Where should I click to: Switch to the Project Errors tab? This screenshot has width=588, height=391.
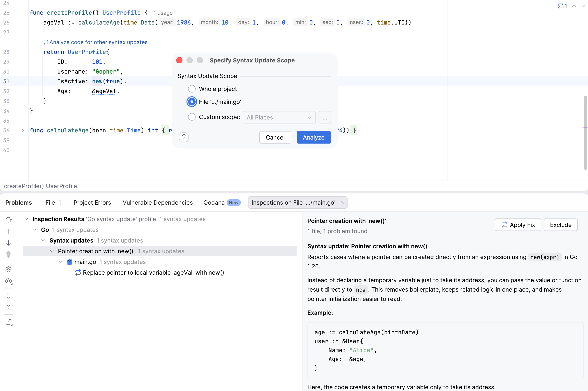92,202
